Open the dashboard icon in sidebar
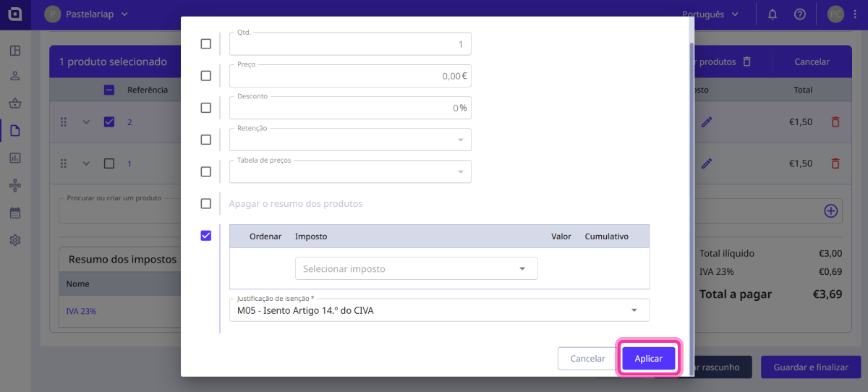The image size is (868, 392). point(15,51)
